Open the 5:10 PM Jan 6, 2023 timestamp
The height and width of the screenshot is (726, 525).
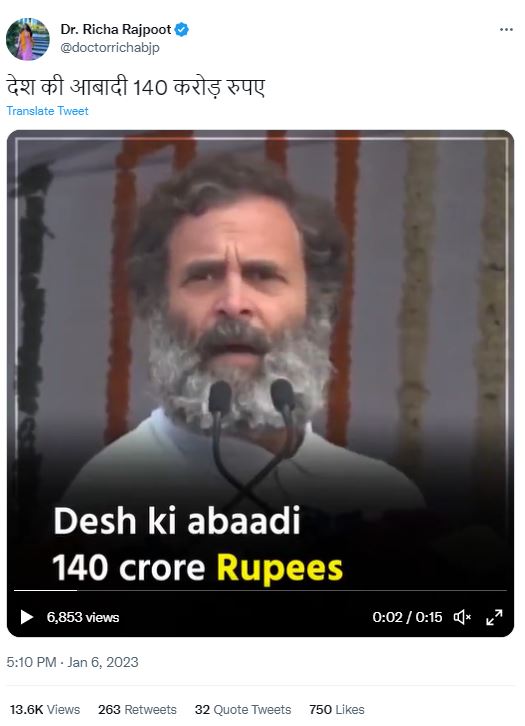pos(72,662)
